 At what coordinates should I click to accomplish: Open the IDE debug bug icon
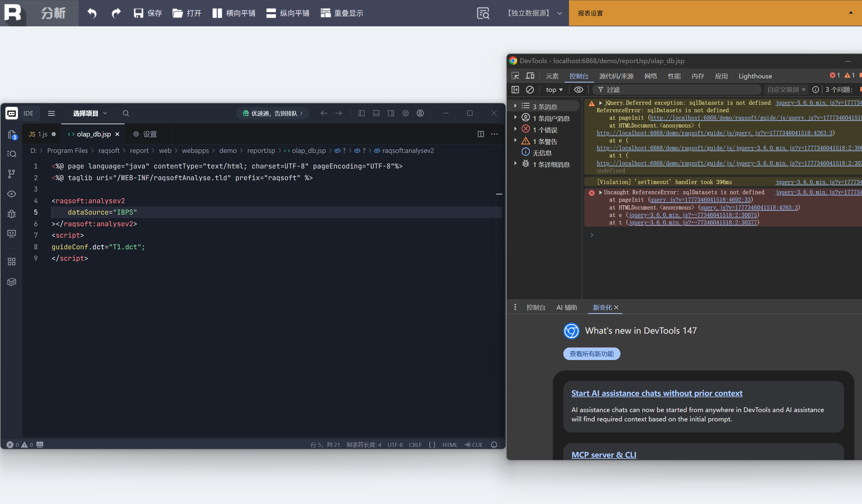[12, 214]
